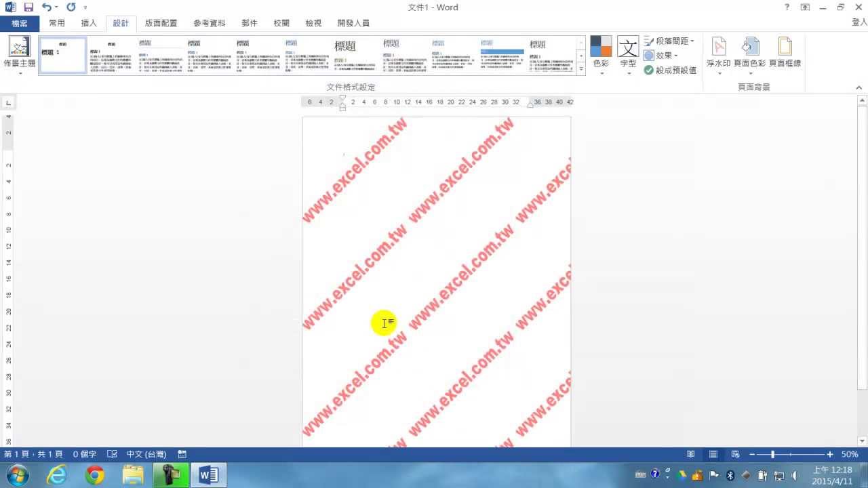Switch to the 參考資料 References tab
Viewport: 868px width, 488px height.
209,23
